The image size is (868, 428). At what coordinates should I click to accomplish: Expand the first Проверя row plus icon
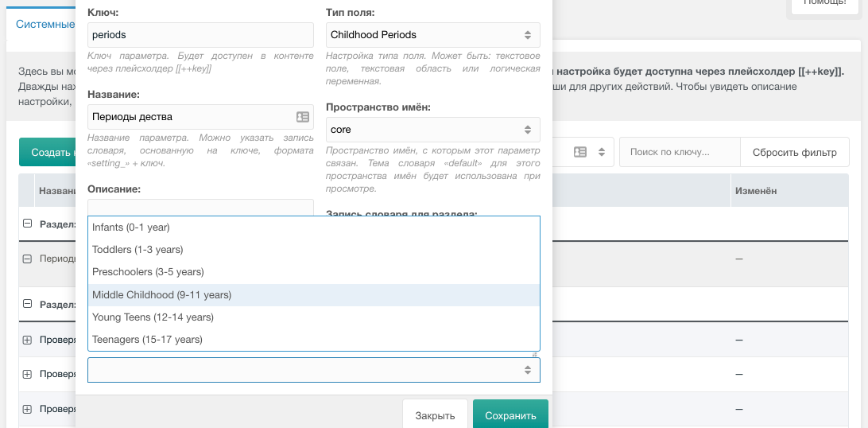(27, 340)
